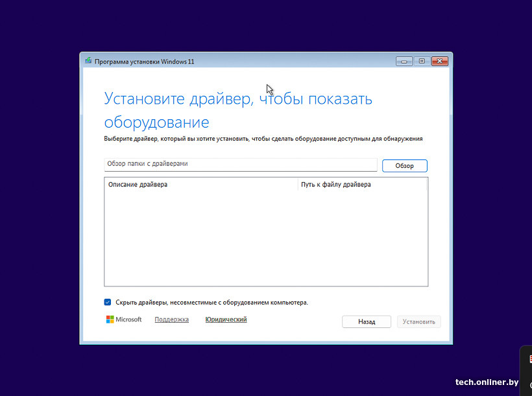Open the Юридический legal link
Image resolution: width=532 pixels, height=396 pixels.
pos(226,320)
